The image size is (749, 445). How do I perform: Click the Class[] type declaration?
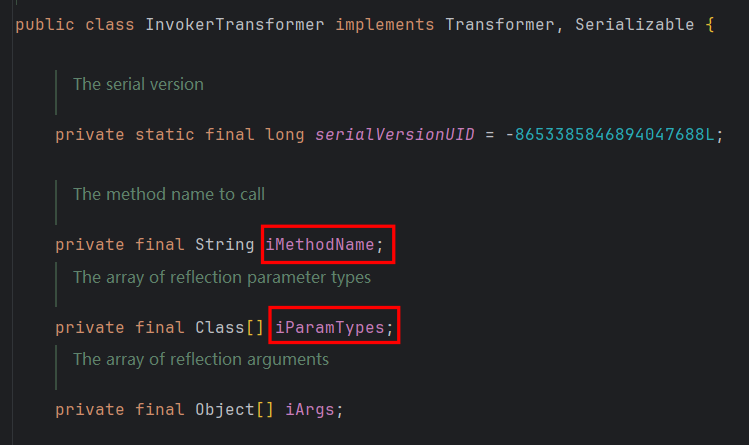[229, 327]
